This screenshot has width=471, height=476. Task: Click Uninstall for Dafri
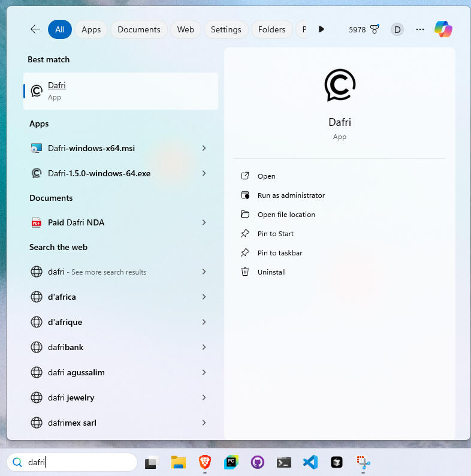coord(271,272)
